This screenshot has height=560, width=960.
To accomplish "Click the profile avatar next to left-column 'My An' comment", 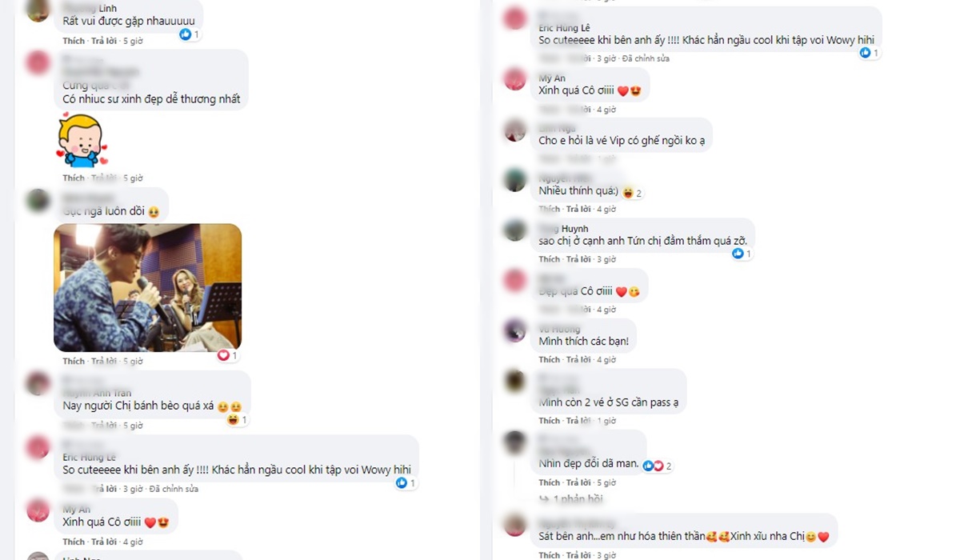I will pyautogui.click(x=38, y=510).
